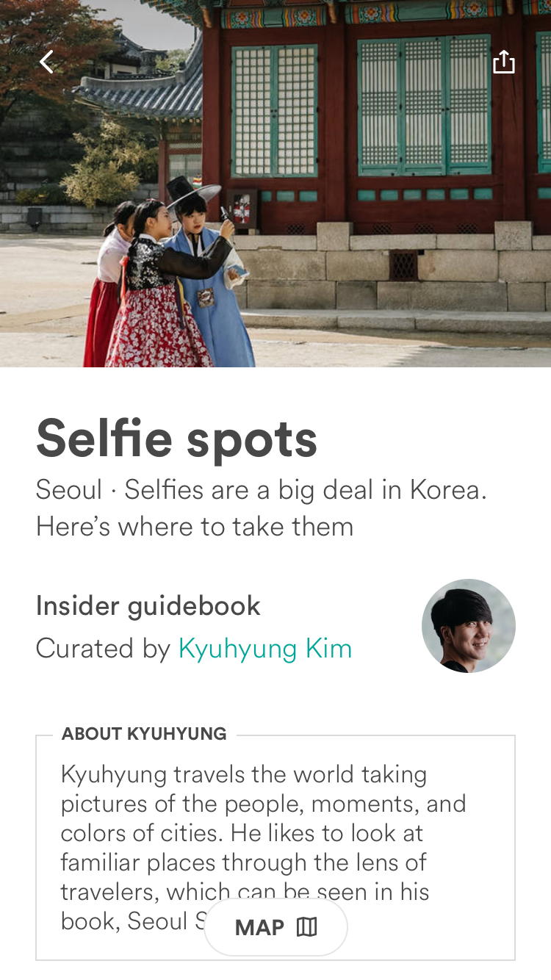Click "Here's where to take them" line
Screen dimensions: 551x980
coord(195,527)
